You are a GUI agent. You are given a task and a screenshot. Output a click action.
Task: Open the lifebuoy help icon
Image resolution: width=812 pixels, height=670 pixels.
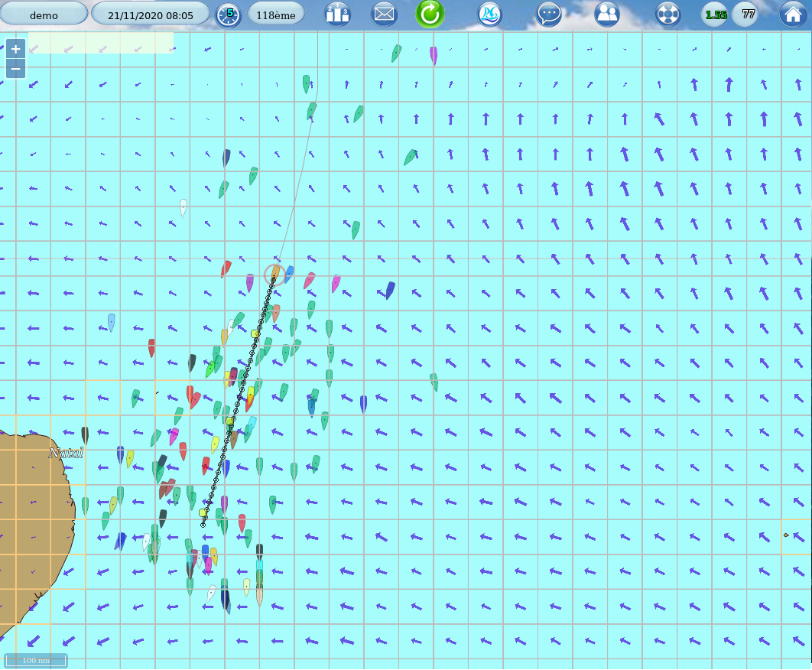tap(667, 15)
